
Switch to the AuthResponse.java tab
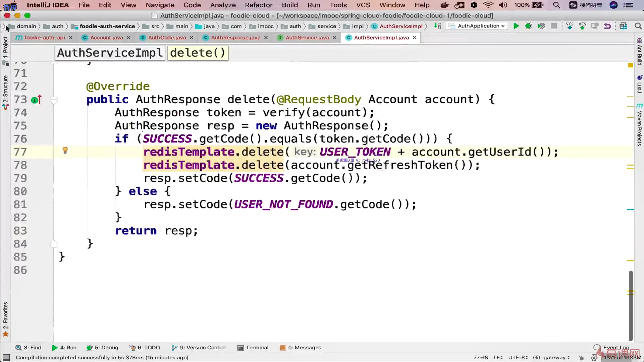(235, 38)
